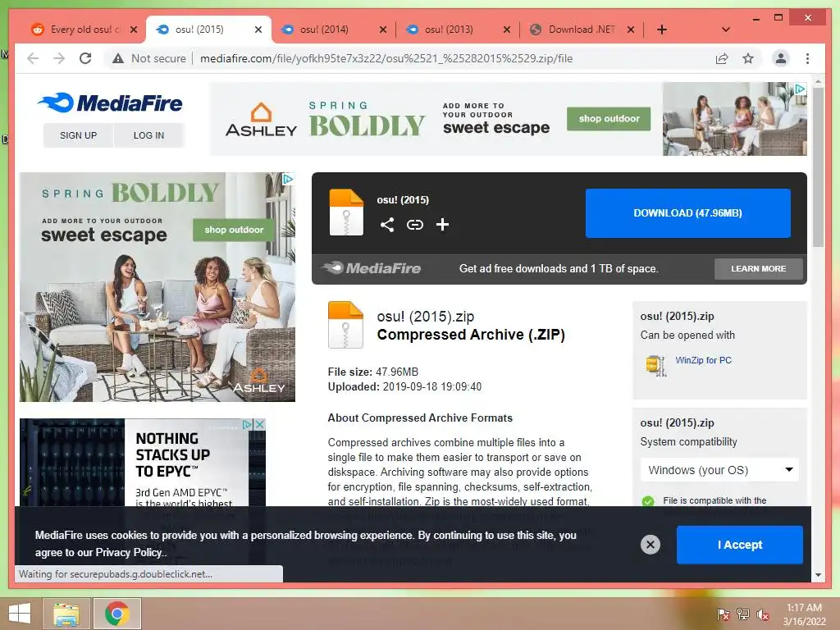Click the Ashley outdoor photo in top banner
This screenshot has width=840, height=630.
[734, 119]
